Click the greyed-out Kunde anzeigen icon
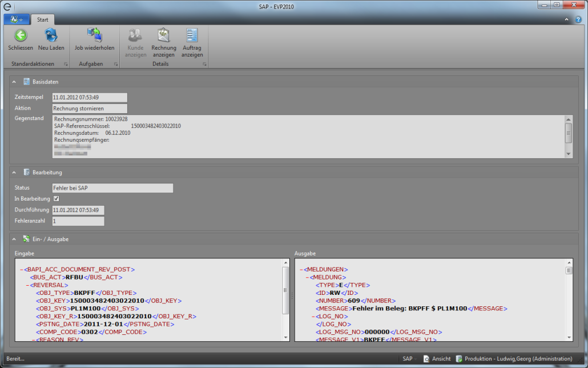This screenshot has height=368, width=588. coord(135,35)
